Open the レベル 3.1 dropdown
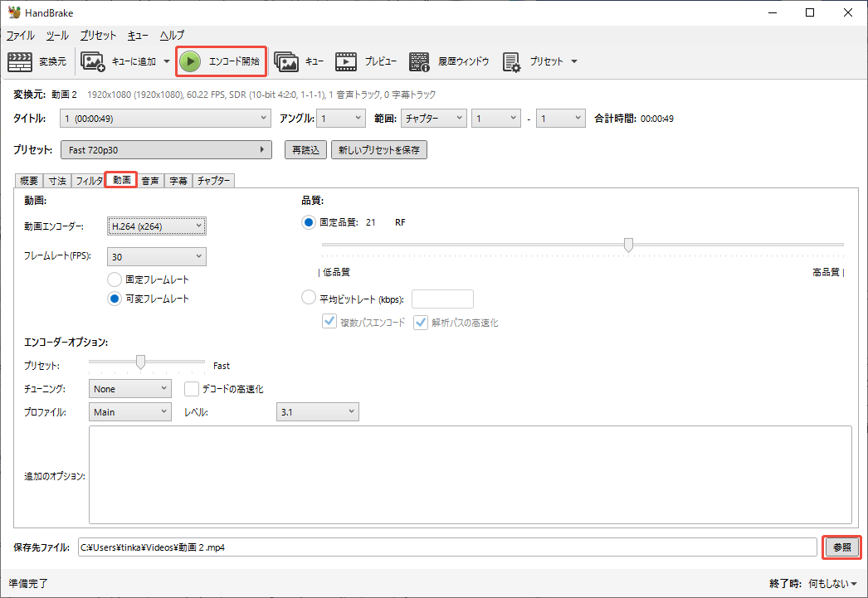The width and height of the screenshot is (868, 598). 318,412
